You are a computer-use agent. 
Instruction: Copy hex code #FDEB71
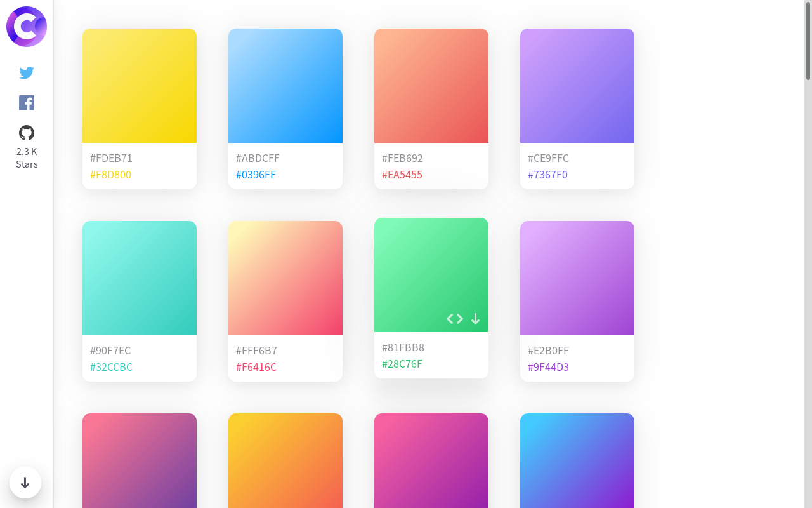[111, 158]
